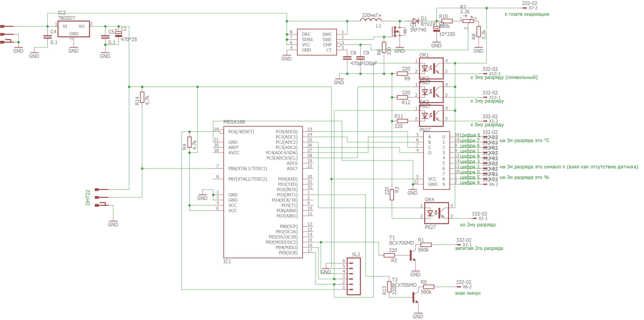Select the PC6(/RESET) pin 29 label
Image resolution: width=644 pixels, height=320 pixels.
pos(241,132)
